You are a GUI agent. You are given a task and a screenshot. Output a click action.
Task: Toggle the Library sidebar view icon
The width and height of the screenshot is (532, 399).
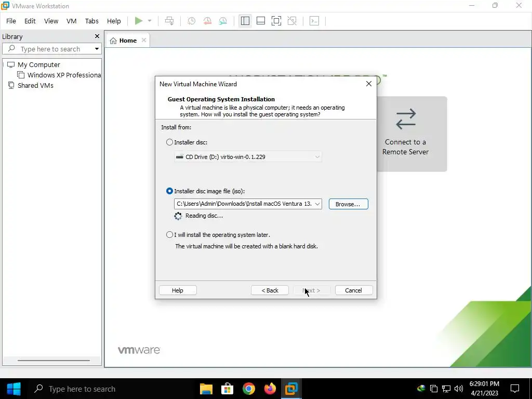coord(245,21)
